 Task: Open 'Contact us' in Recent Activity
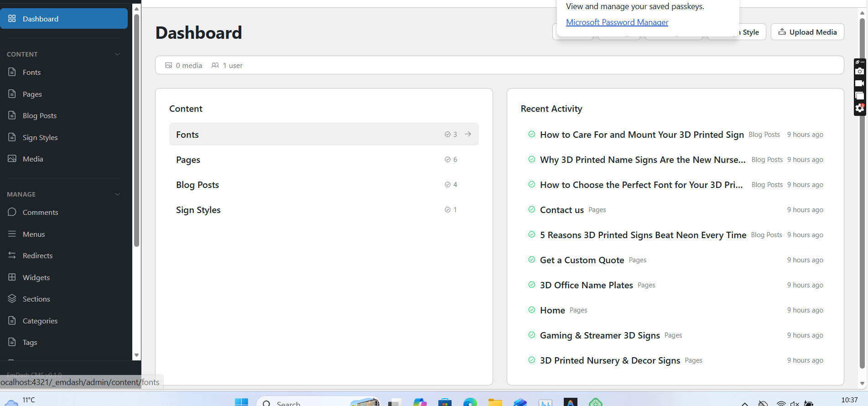561,210
